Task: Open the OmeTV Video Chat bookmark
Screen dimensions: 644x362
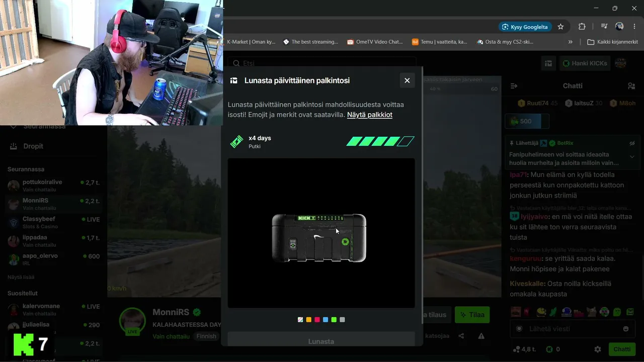Action: pyautogui.click(x=375, y=42)
